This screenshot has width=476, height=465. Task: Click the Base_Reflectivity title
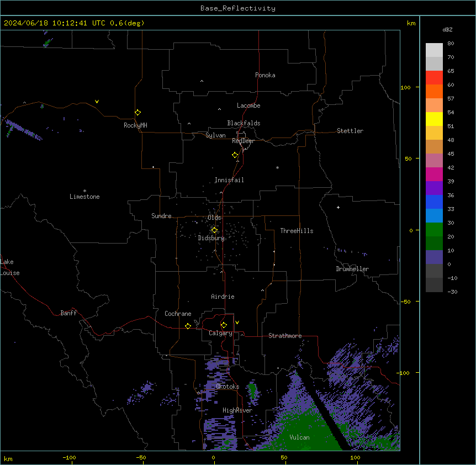pyautogui.click(x=238, y=8)
